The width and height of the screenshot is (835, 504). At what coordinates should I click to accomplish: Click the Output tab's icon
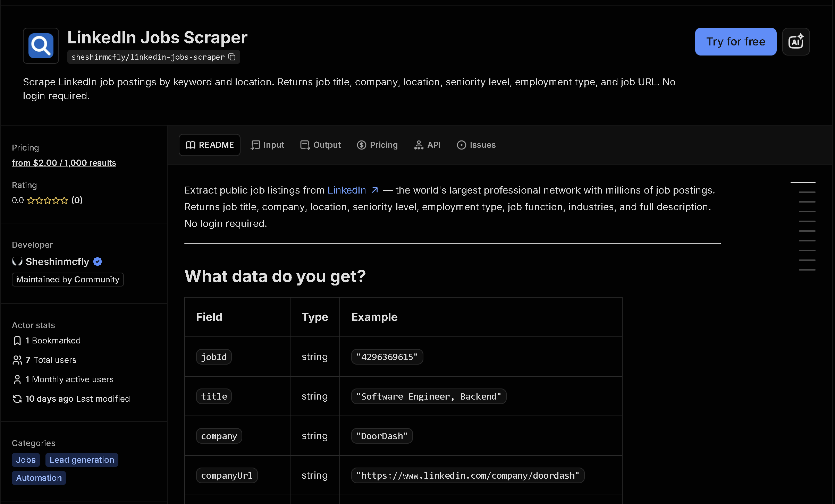(x=305, y=145)
